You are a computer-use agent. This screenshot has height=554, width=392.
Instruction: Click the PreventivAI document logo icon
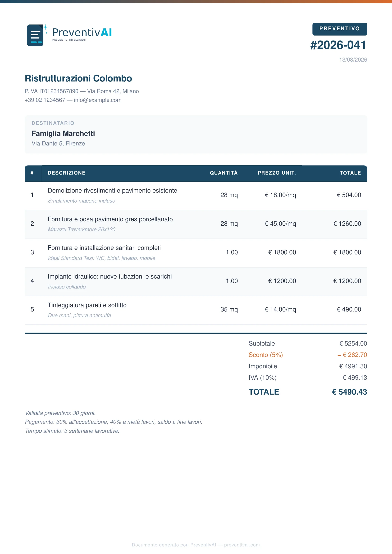click(x=36, y=35)
